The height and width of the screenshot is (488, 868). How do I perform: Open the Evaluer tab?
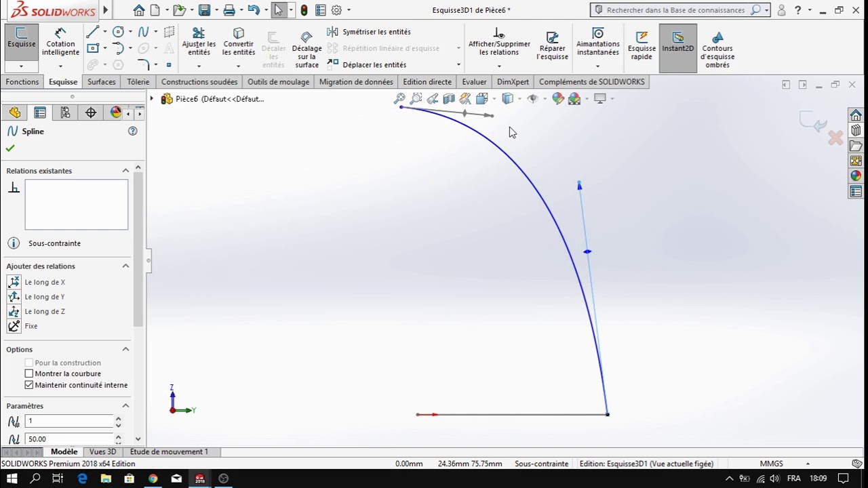tap(474, 82)
